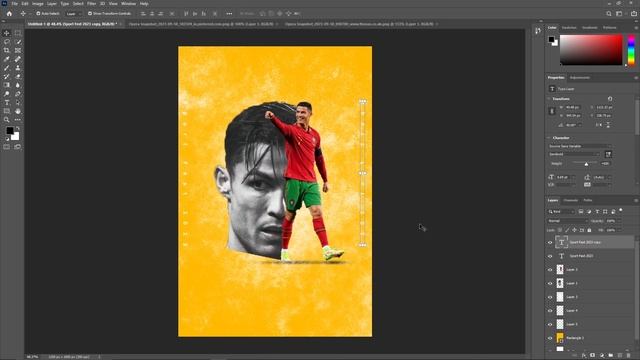The width and height of the screenshot is (640, 360).
Task: Toggle lock all for layer
Action: pos(589,230)
